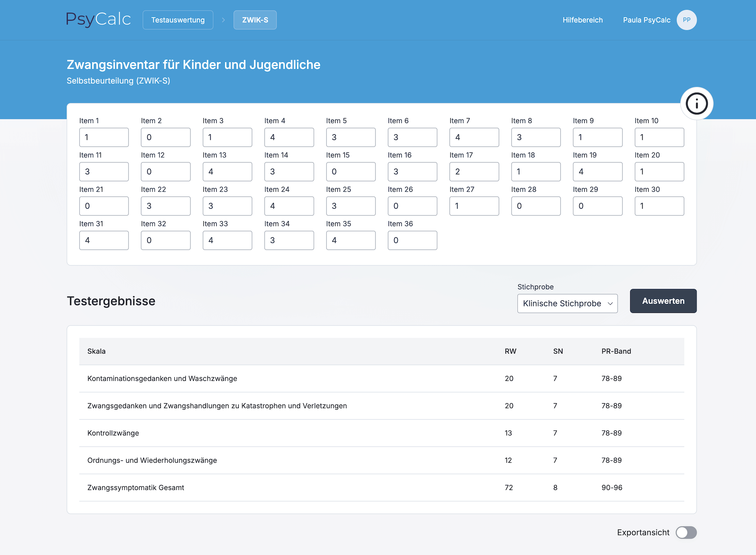756x555 pixels.
Task: Click the Item 27 input field
Action: (474, 206)
